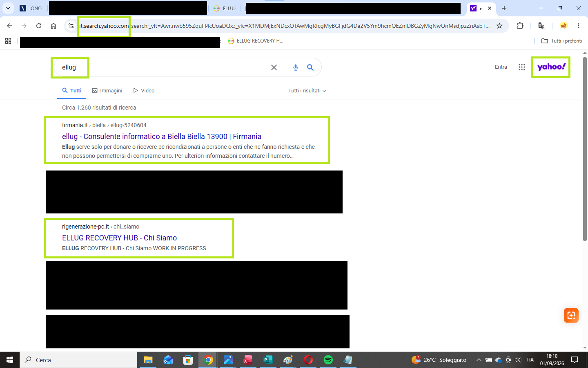The height and width of the screenshot is (368, 588).
Task: Reload the page
Action: pyautogui.click(x=39, y=26)
